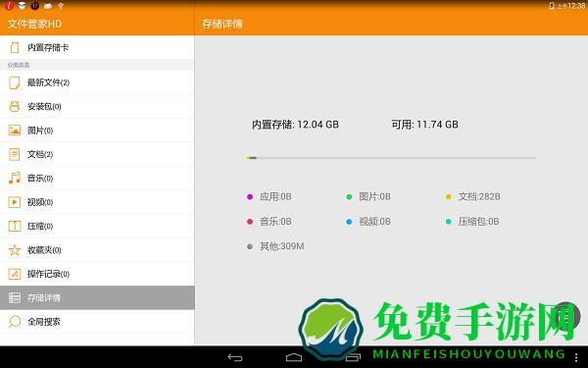The width and height of the screenshot is (588, 368).
Task: Click the status bar clock 12:38
Action: tap(576, 6)
